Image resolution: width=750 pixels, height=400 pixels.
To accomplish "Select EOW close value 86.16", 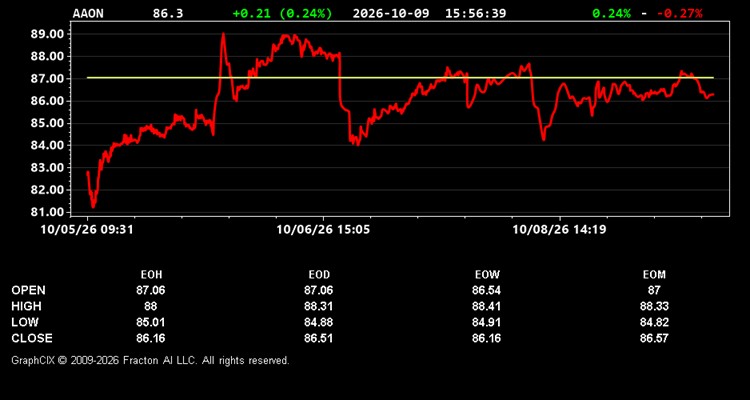I will 486,338.
